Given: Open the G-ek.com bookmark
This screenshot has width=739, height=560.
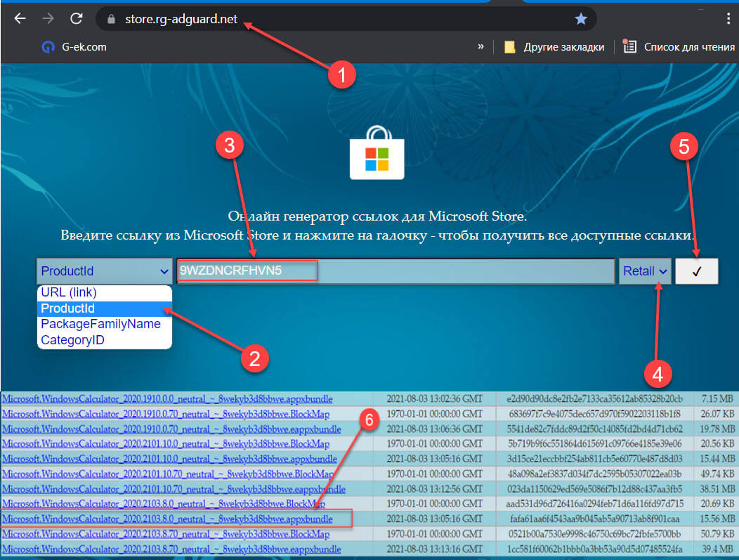Looking at the screenshot, I should coord(74,47).
